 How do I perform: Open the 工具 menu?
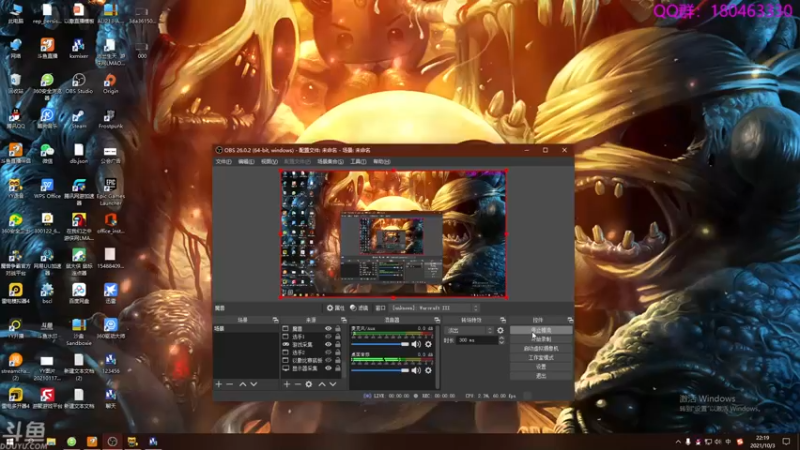point(358,162)
